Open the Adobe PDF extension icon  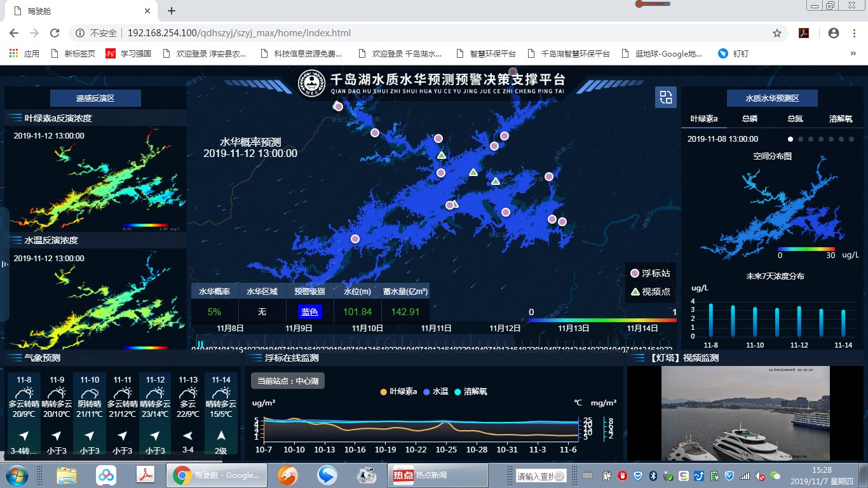click(x=803, y=33)
